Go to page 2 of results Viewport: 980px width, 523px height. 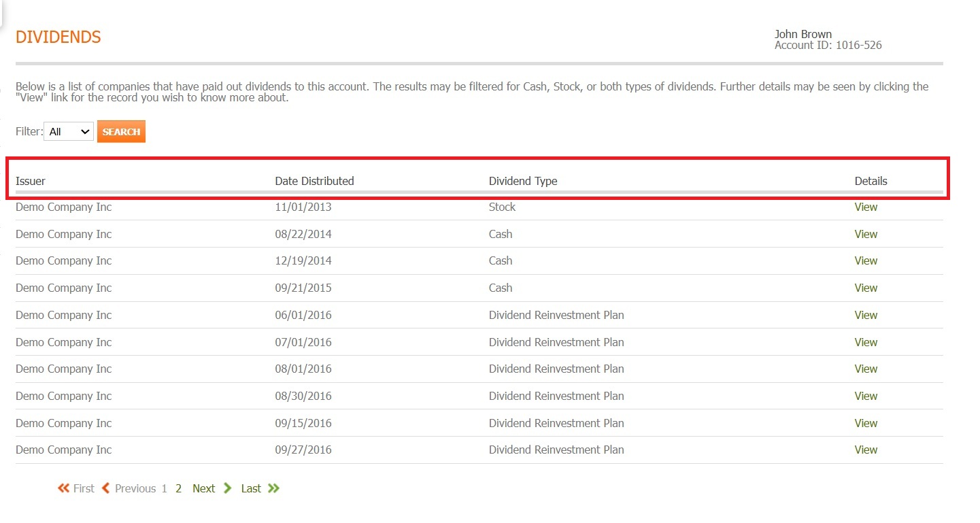click(x=178, y=488)
